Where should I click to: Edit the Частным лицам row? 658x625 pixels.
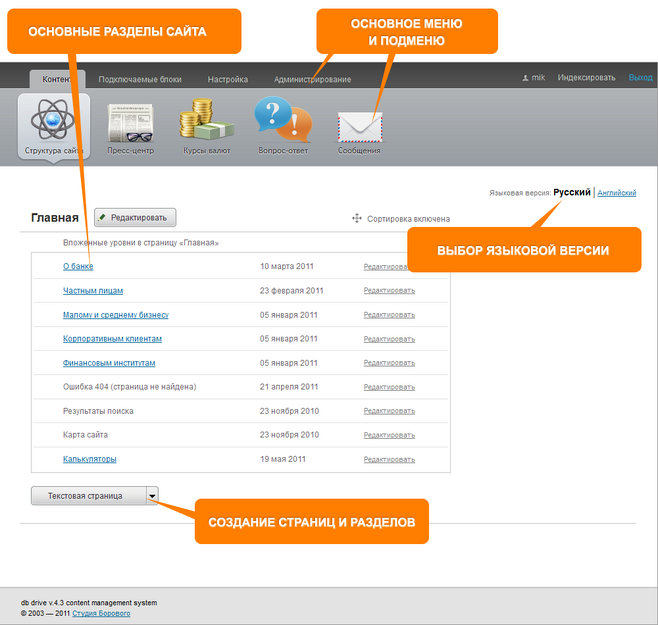pyautogui.click(x=389, y=290)
